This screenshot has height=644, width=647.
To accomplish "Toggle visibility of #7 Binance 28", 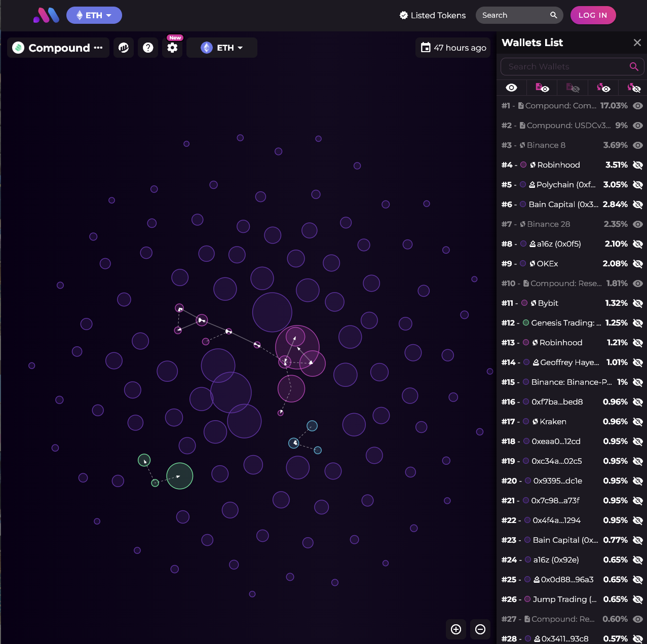I will point(638,224).
